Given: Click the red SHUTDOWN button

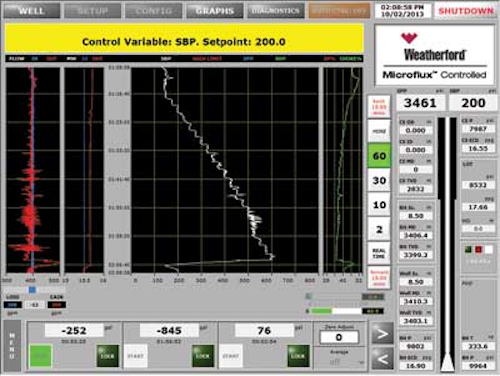Looking at the screenshot, I should tap(466, 11).
